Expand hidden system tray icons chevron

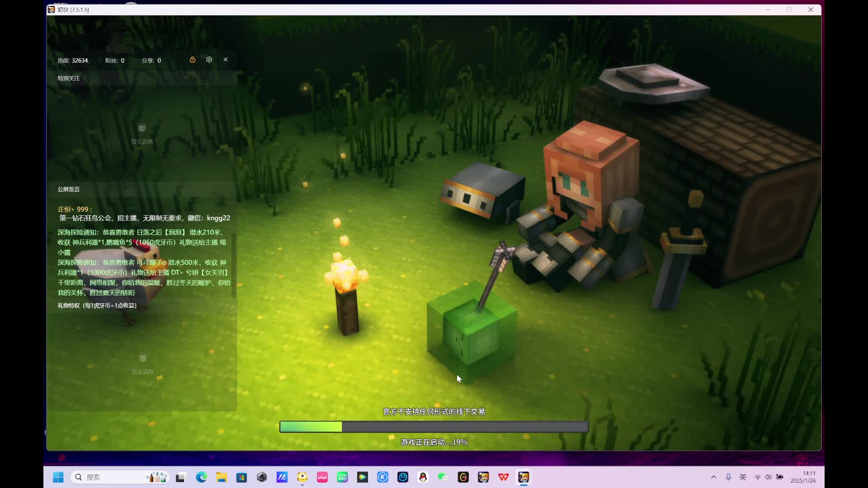(714, 477)
